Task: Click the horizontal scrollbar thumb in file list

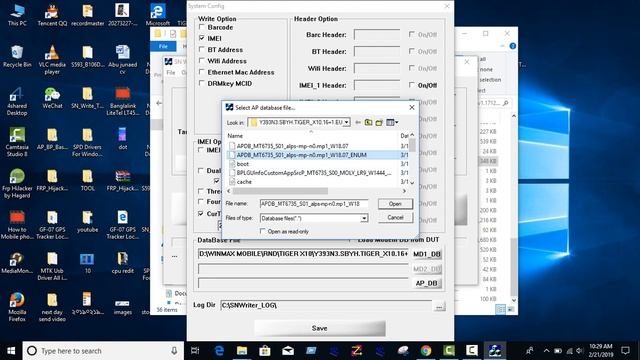Action: pyautogui.click(x=280, y=191)
